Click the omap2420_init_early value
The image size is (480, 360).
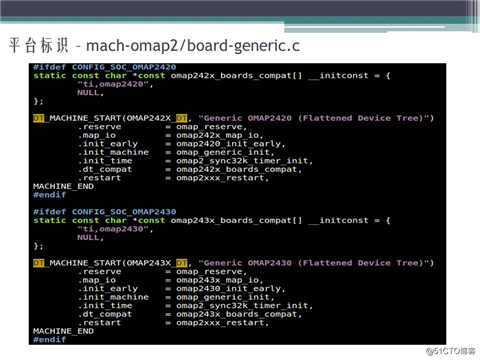click(x=229, y=144)
